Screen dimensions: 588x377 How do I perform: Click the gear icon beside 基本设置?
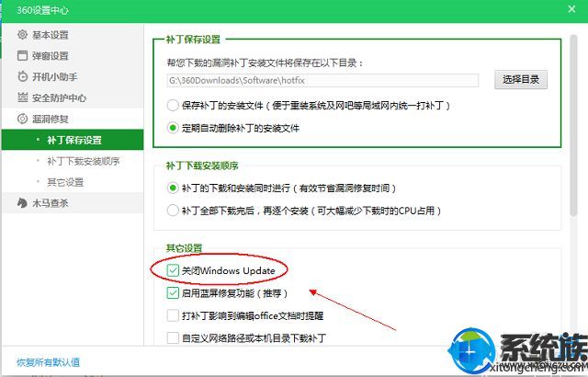22,35
